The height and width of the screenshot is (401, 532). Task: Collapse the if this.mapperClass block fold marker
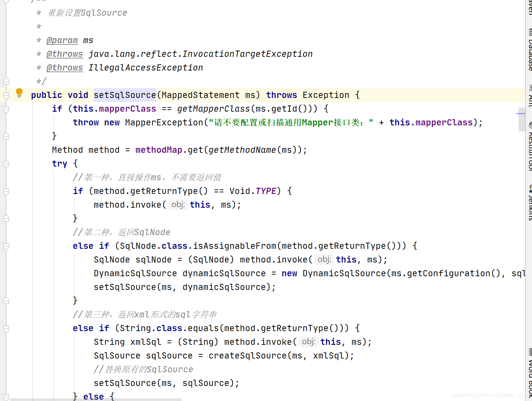[x=6, y=109]
